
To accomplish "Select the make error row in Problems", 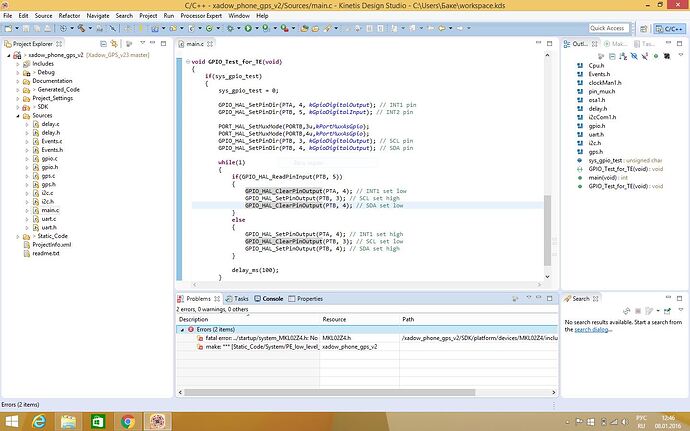I will pyautogui.click(x=367, y=347).
